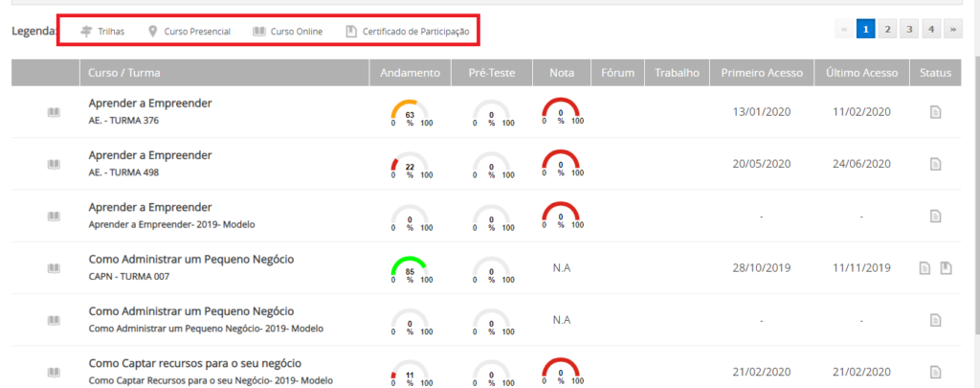Open Como Captar recursos para o seu negócio

tap(194, 363)
